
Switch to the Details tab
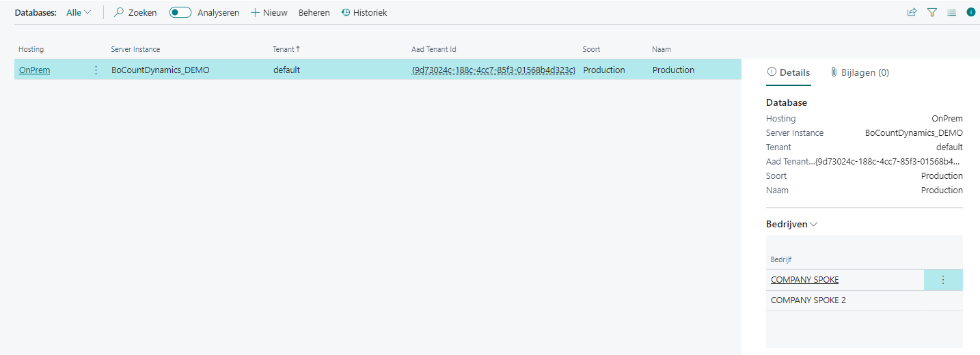pos(789,72)
